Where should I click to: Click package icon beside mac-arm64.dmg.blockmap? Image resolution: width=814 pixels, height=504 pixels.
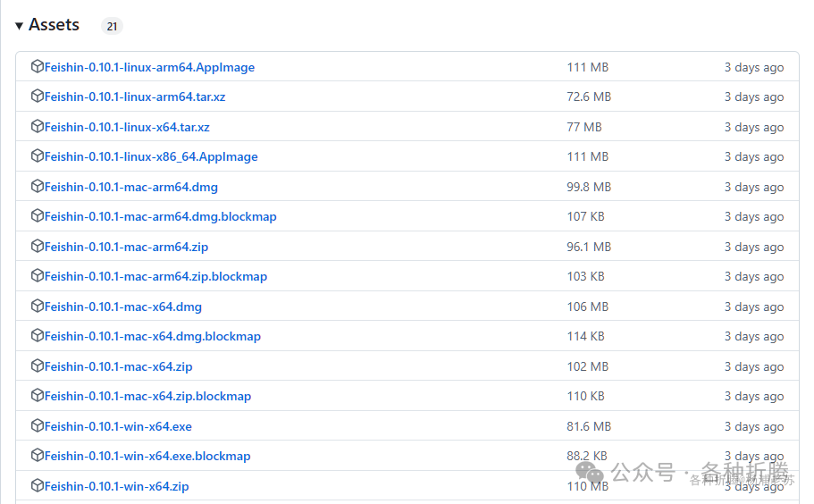(38, 215)
